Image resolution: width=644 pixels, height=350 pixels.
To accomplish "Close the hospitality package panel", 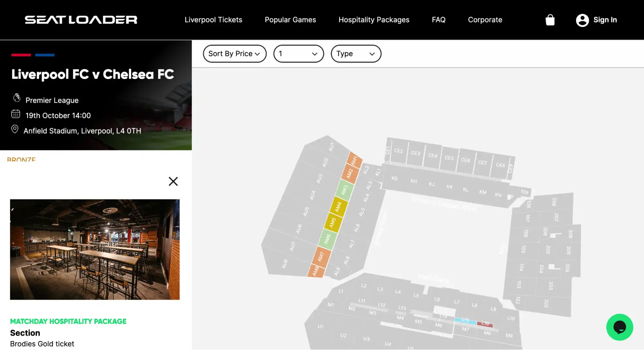I will (x=173, y=181).
